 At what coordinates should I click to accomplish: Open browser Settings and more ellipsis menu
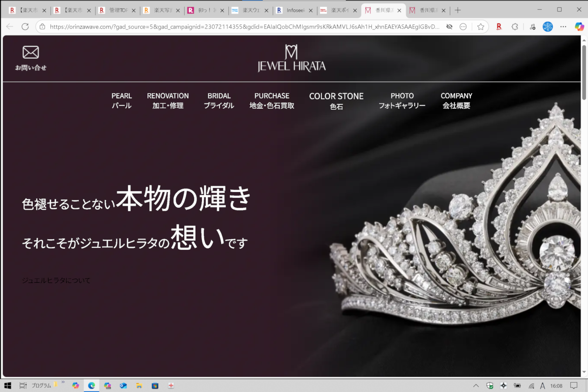point(563,27)
